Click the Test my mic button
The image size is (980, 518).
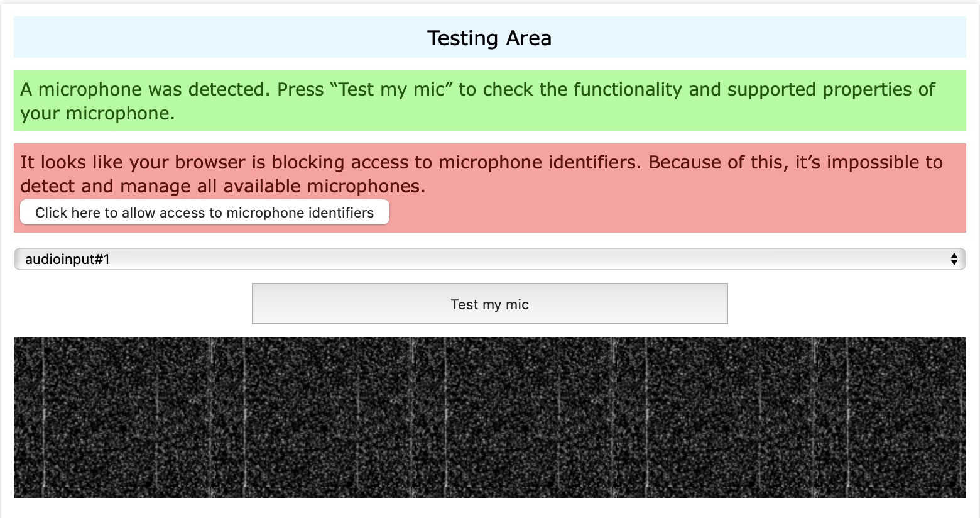[489, 304]
